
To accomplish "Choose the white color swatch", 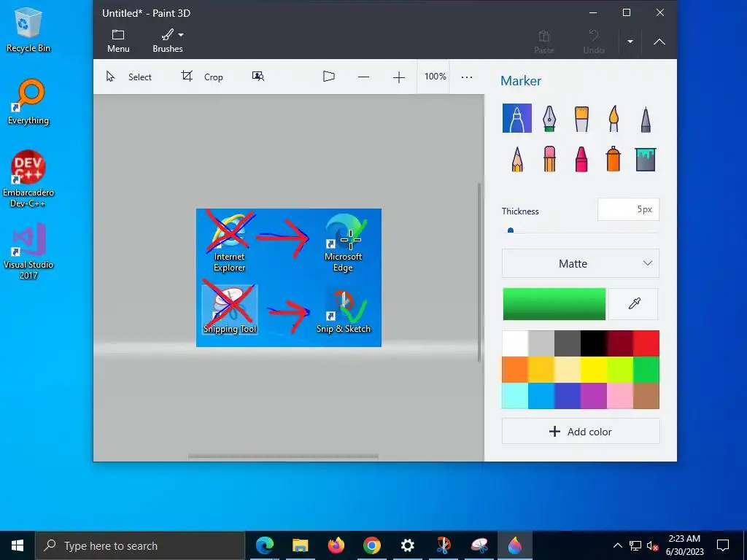I will tap(515, 343).
